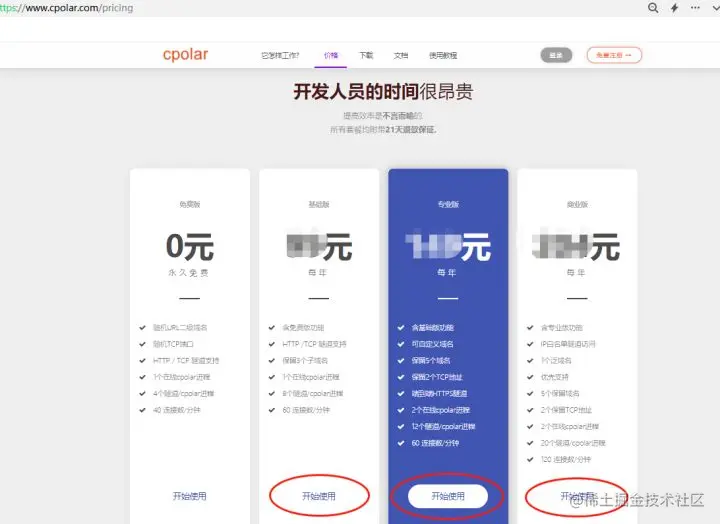Screen dimensions: 720x524
Task: Click the 0元 price text
Action: click(190, 247)
